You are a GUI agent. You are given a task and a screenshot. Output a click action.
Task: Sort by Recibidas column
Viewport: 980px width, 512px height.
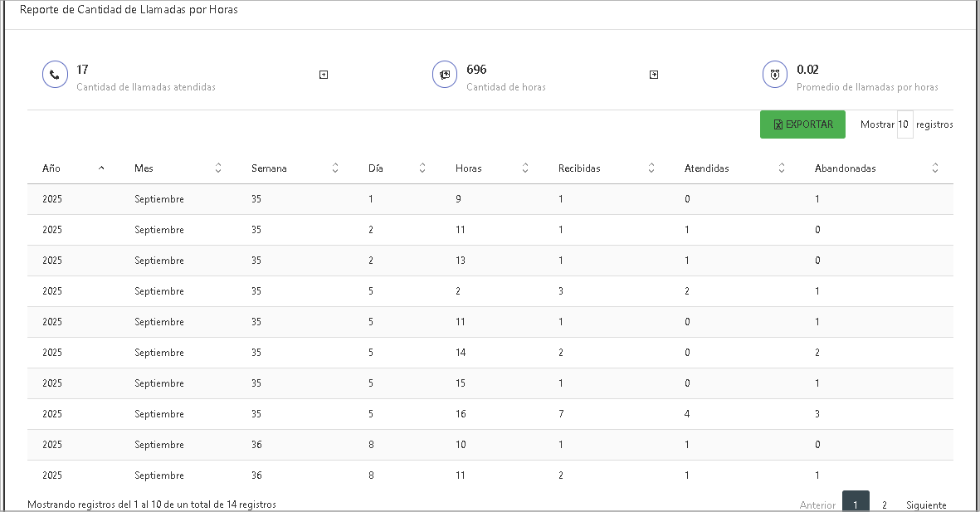[651, 168]
